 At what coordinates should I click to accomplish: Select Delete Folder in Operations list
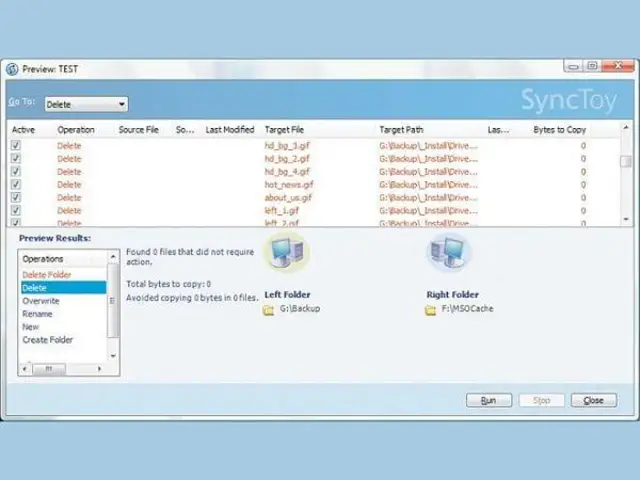tap(47, 275)
